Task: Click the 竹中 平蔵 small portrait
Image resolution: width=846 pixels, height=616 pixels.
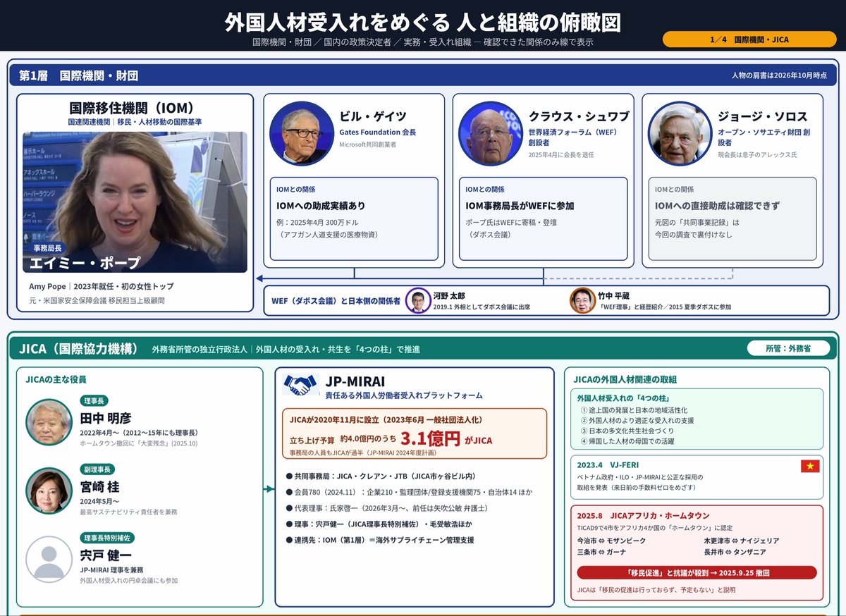Action: click(x=582, y=301)
